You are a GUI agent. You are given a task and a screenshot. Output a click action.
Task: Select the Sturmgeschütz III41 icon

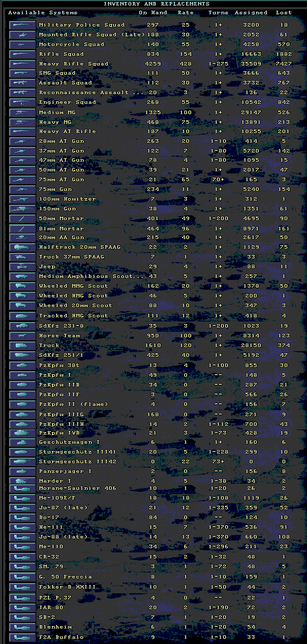[x=23, y=452]
